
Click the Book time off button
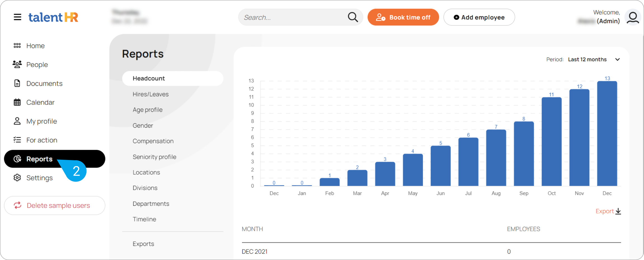pyautogui.click(x=403, y=17)
